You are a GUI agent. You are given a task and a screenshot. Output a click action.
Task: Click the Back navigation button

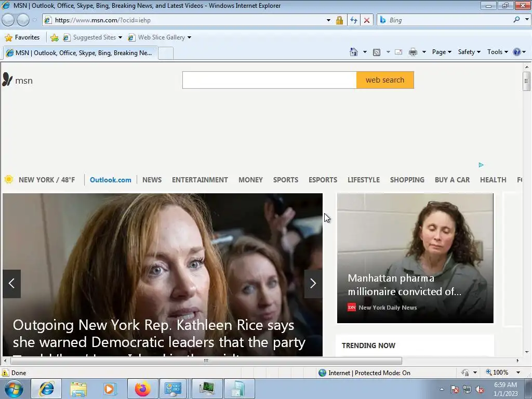pos(8,20)
